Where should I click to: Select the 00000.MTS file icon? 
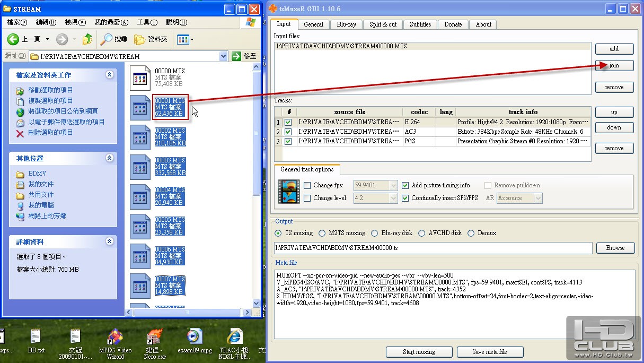tap(140, 78)
